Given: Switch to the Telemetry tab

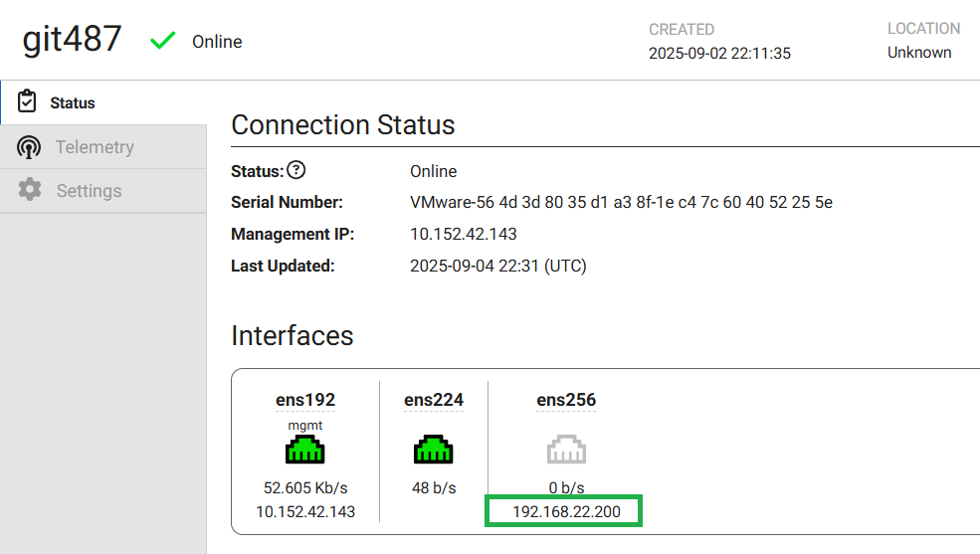Looking at the screenshot, I should click(95, 147).
